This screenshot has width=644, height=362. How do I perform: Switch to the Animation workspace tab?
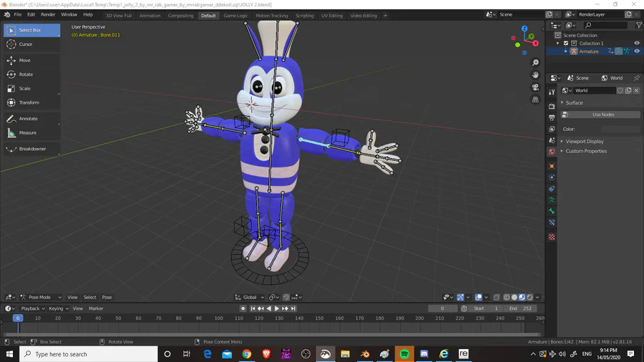(150, 16)
